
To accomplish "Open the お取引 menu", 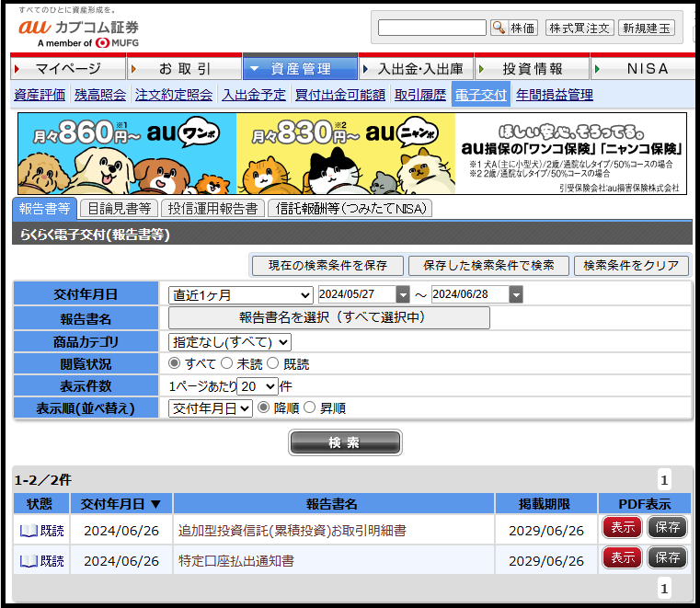I will point(184,68).
